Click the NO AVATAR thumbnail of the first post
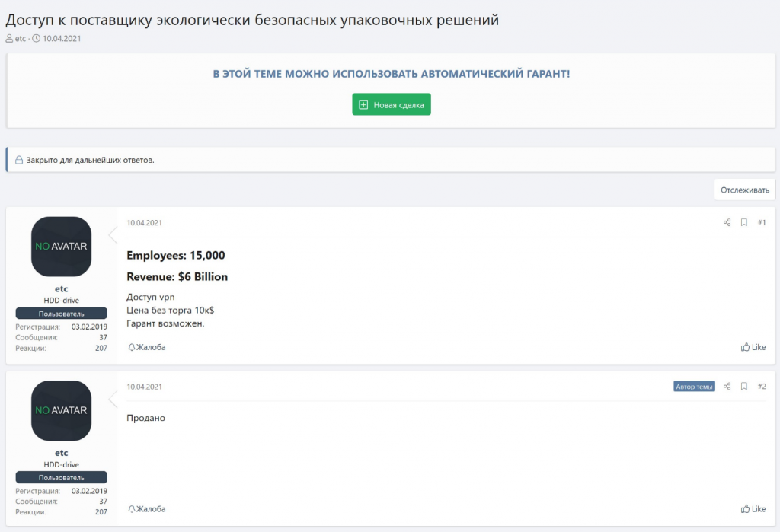Image resolution: width=780 pixels, height=532 pixels. coord(61,247)
